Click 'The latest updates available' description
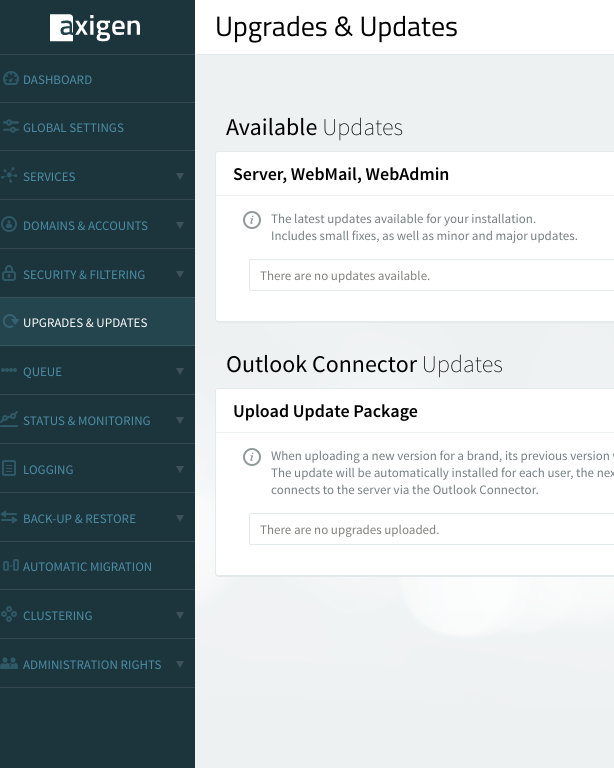The image size is (614, 768). [403, 218]
